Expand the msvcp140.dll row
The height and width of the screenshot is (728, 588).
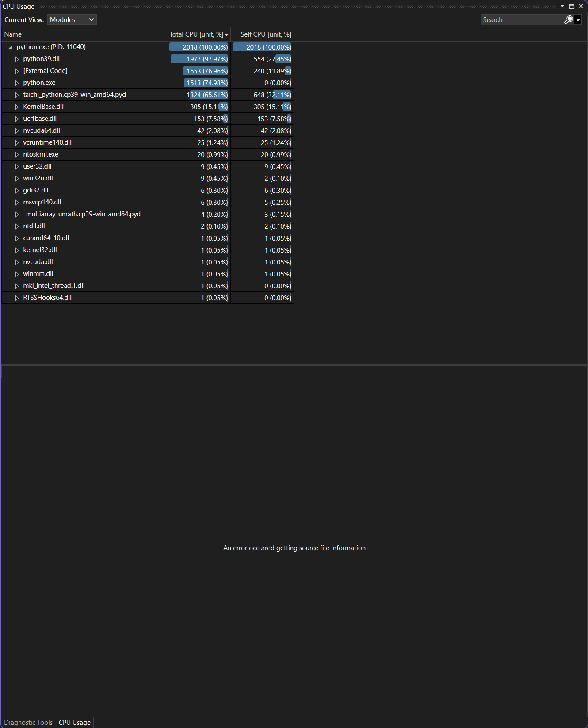pyautogui.click(x=17, y=202)
